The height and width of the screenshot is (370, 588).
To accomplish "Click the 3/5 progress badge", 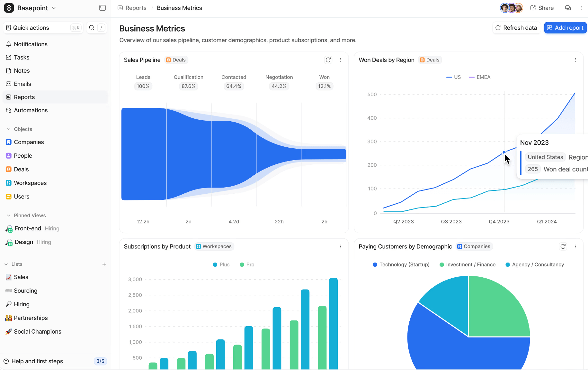I will 100,361.
